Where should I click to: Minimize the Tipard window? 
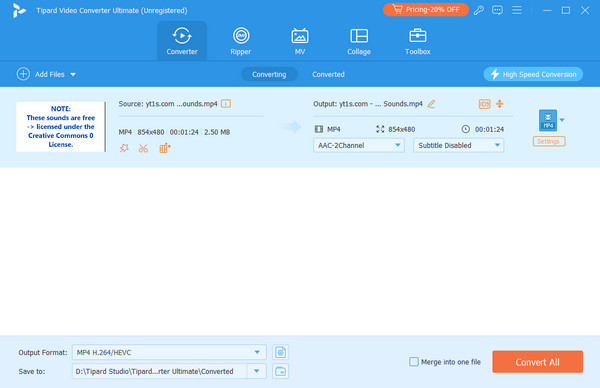[x=547, y=10]
